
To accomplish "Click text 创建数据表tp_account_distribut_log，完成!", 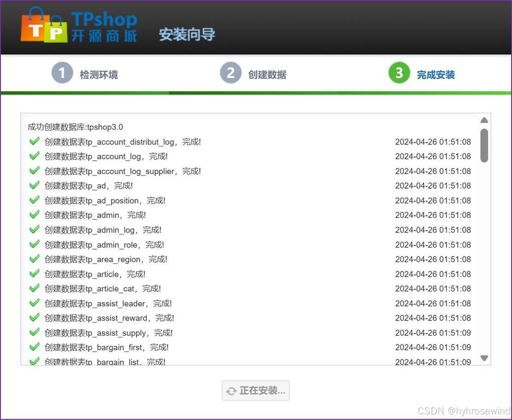I will [123, 142].
